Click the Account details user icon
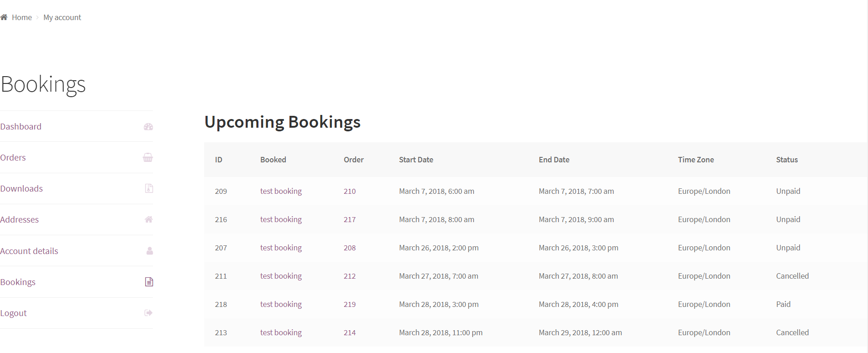The image size is (868, 353). pyautogui.click(x=149, y=251)
